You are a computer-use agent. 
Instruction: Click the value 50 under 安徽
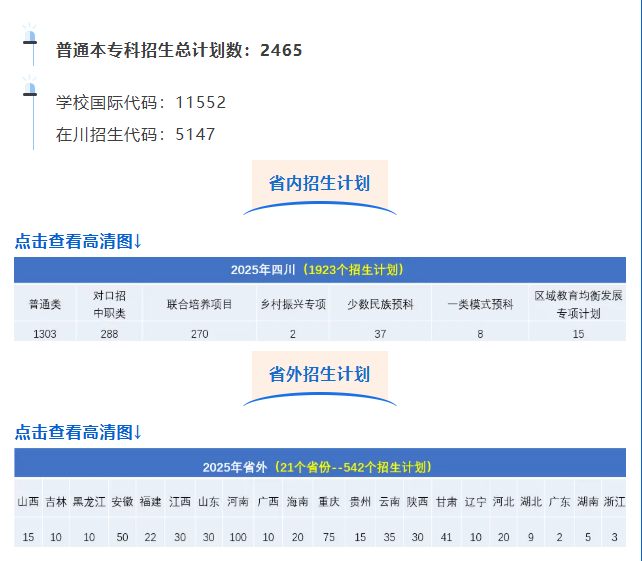[x=122, y=537]
